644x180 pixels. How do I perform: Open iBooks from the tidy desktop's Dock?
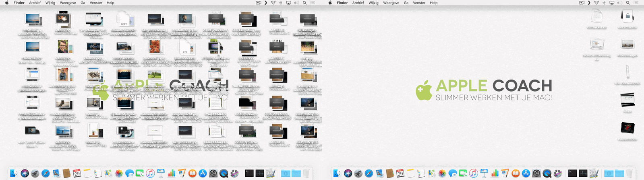pos(516,174)
